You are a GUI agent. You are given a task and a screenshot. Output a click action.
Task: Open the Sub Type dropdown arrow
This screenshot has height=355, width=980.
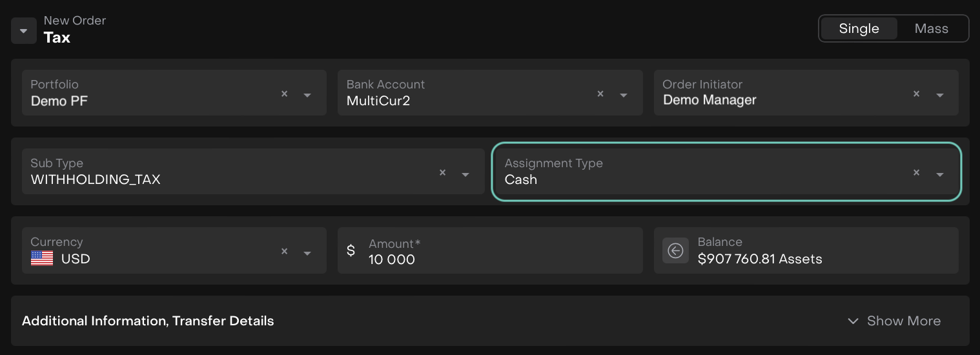tap(465, 174)
